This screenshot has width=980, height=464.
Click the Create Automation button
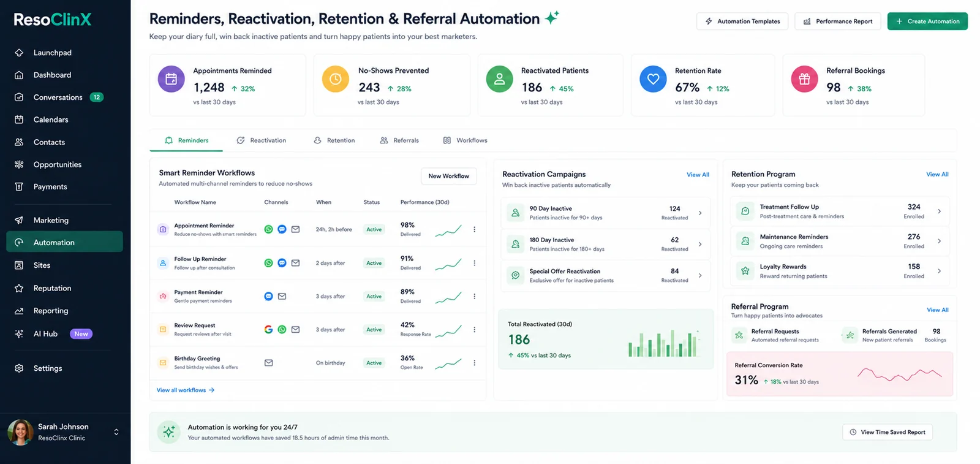(927, 21)
